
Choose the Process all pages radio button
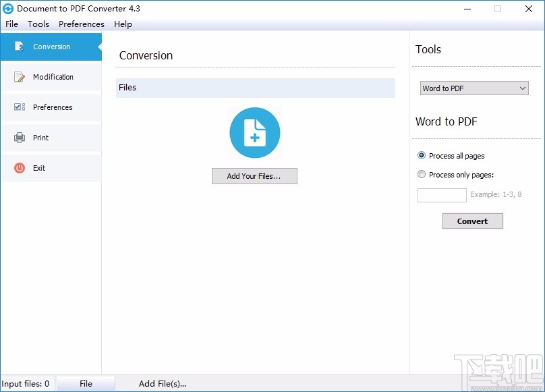click(422, 155)
